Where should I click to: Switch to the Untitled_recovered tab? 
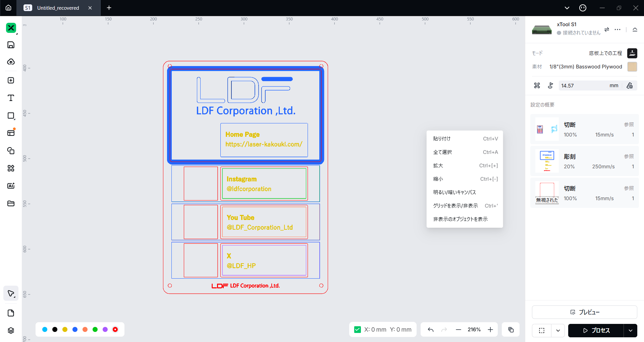coord(58,8)
